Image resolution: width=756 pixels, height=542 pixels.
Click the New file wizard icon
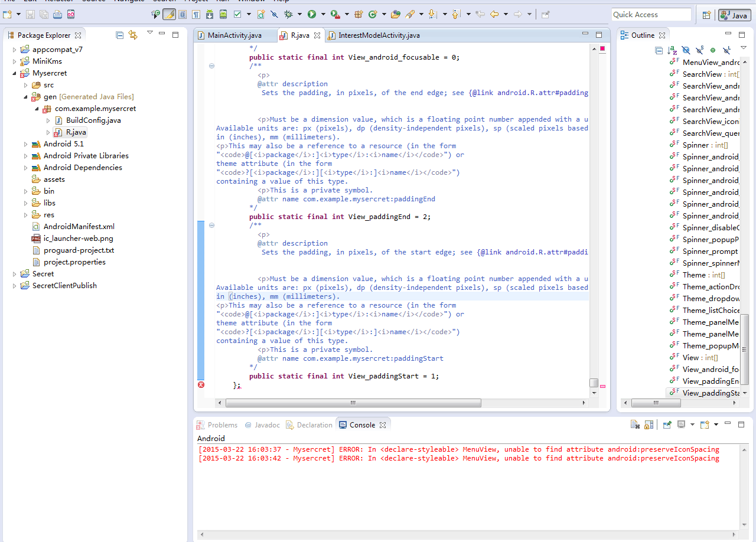7,14
